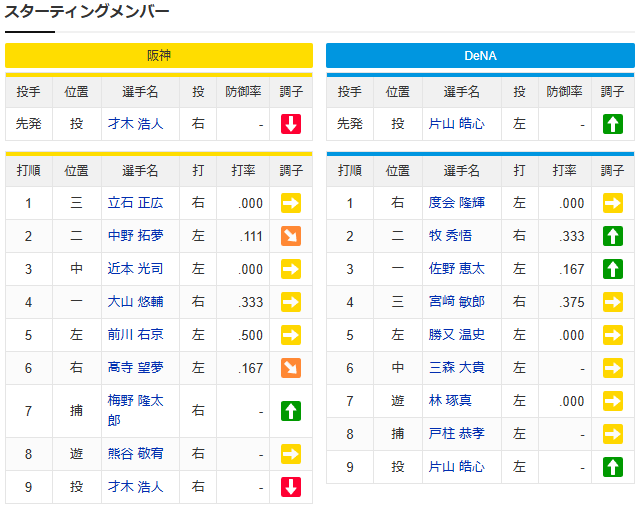This screenshot has height=509, width=640.
Task: Click yellow condition arrow for 勝又 温史
Action: point(613,335)
